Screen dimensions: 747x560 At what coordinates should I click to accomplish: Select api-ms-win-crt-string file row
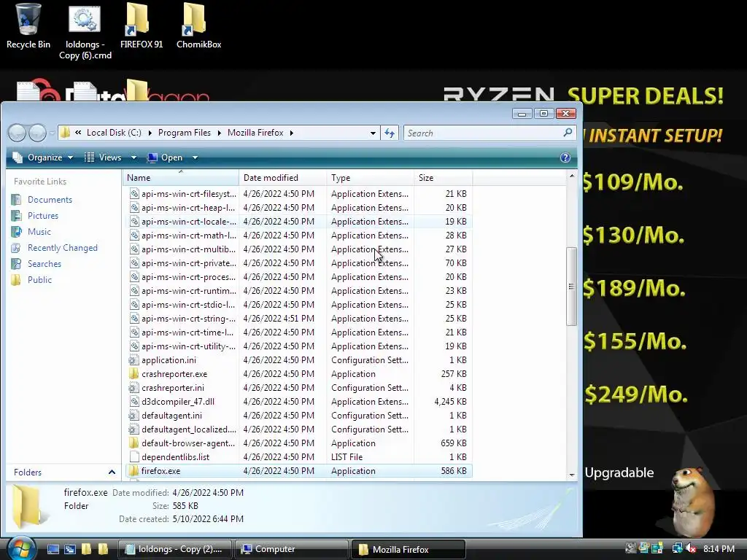pyautogui.click(x=299, y=319)
